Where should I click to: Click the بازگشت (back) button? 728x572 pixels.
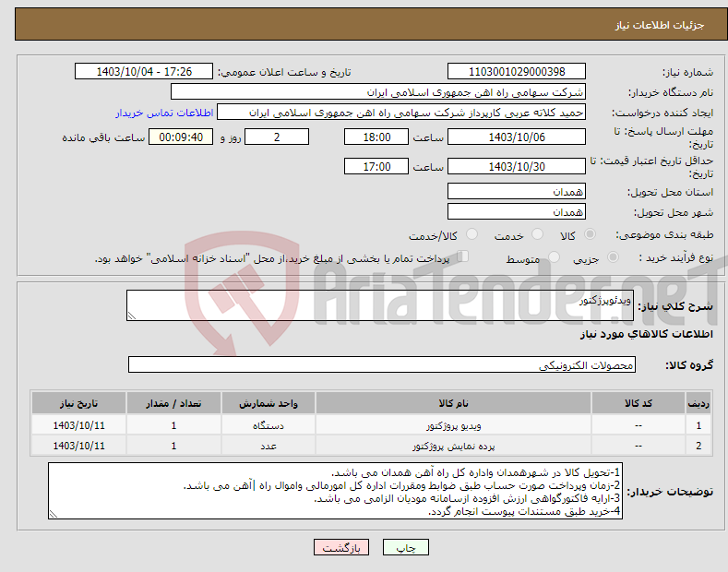click(x=341, y=548)
